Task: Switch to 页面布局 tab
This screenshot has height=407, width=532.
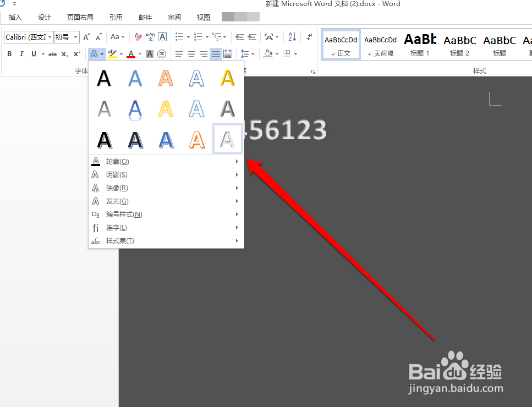Action: pyautogui.click(x=80, y=17)
